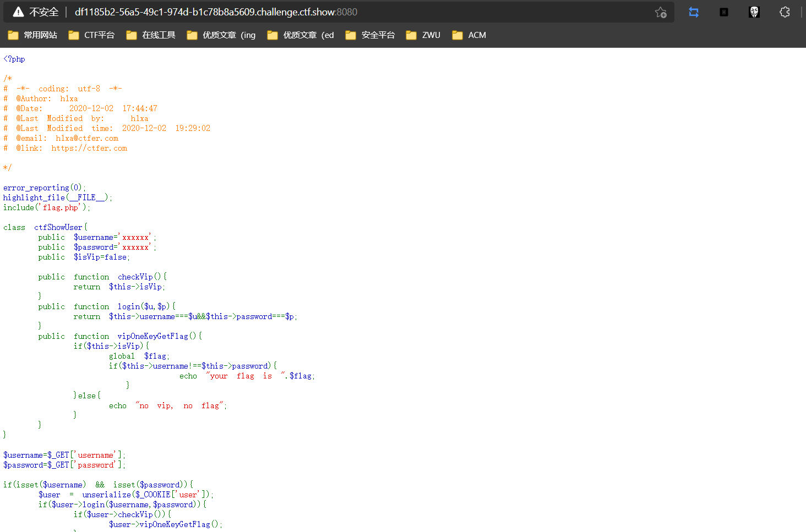Open the puzzle-piece extensions menu
The height and width of the screenshot is (532, 806).
(785, 12)
